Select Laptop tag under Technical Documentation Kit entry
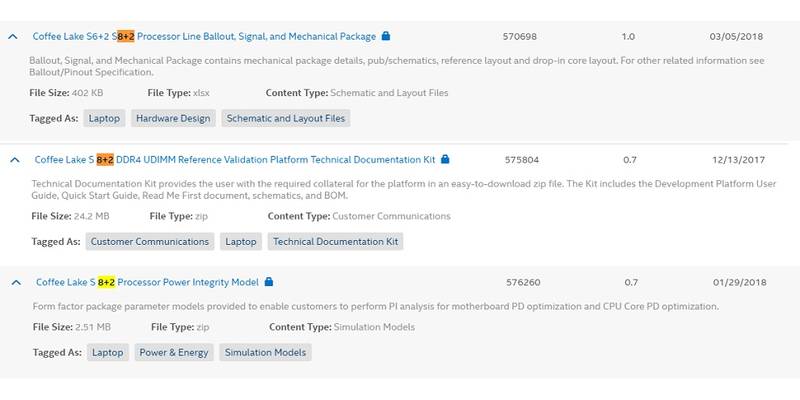The width and height of the screenshot is (800, 400). tap(241, 241)
